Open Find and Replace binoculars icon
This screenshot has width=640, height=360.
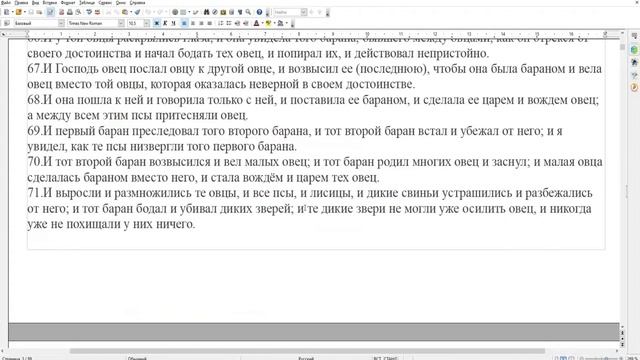tap(206, 12)
